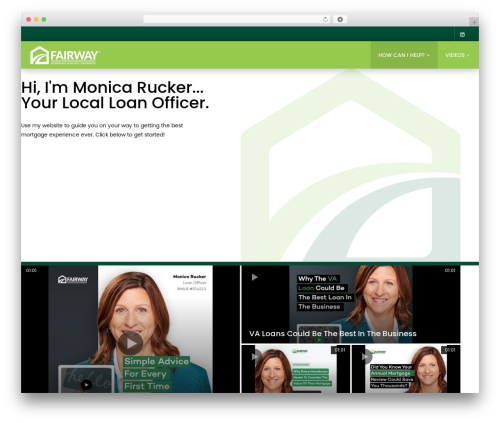The height and width of the screenshot is (423, 500).
Task: Click the 'Use my website to guide you' paragraph
Action: pos(102,130)
